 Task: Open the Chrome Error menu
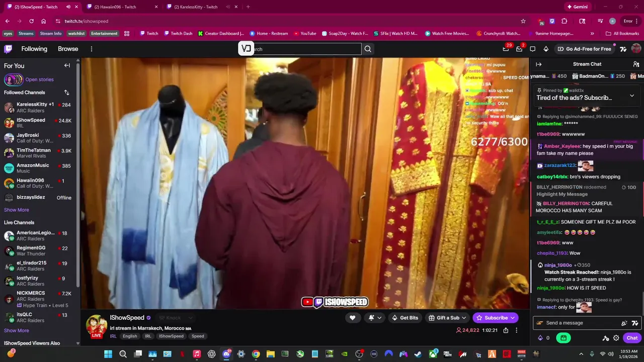(631, 21)
